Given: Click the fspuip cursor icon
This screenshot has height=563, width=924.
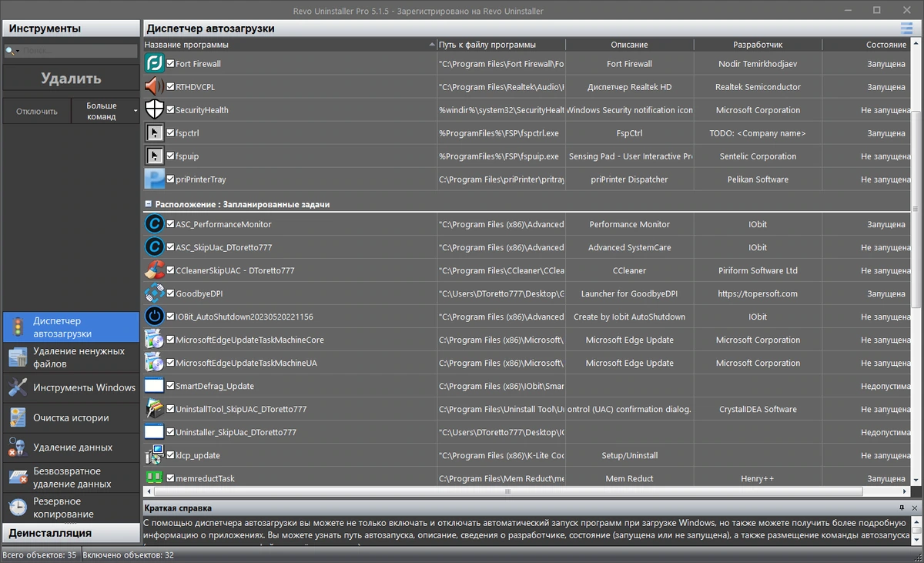Looking at the screenshot, I should click(155, 156).
